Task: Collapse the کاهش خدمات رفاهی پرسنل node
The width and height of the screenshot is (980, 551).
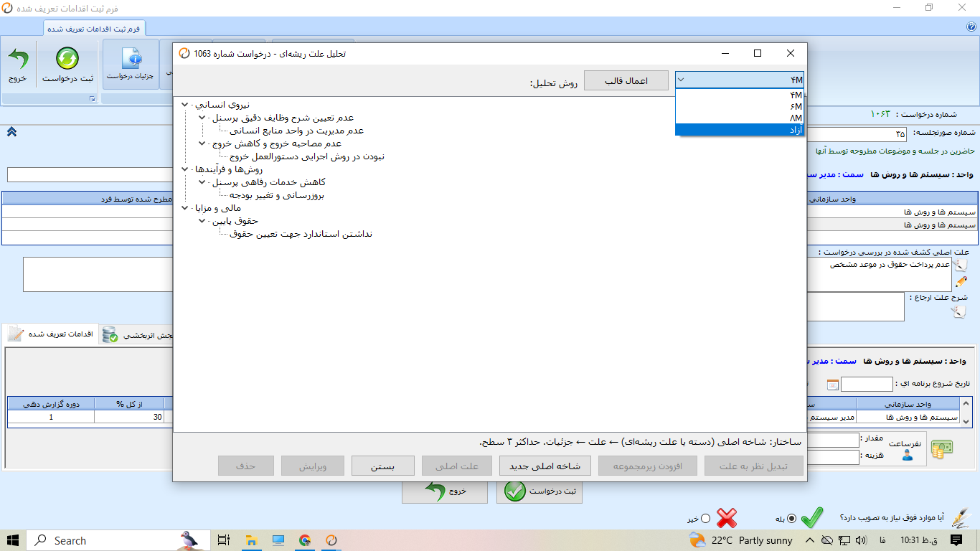Action: (202, 182)
